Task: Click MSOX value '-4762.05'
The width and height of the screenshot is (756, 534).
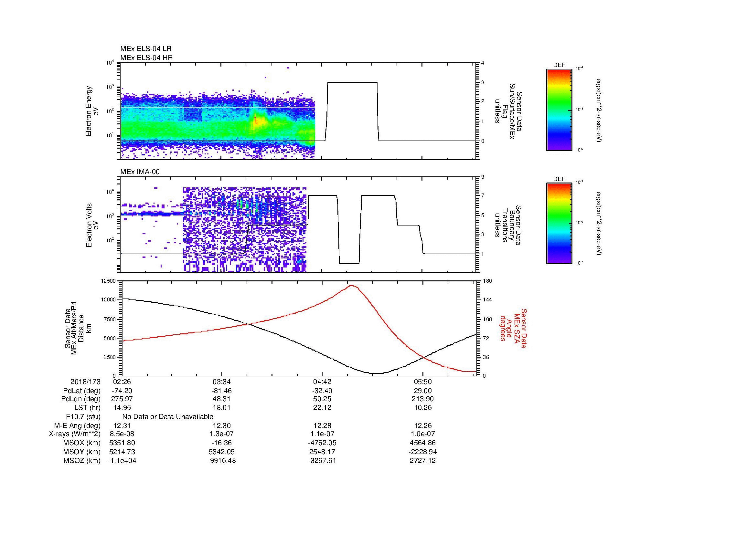Action: click(322, 443)
